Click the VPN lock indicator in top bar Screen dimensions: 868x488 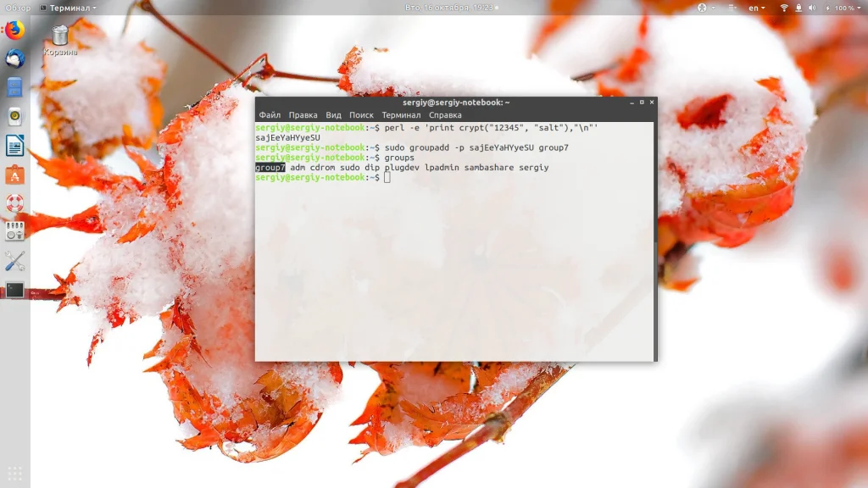(x=798, y=8)
